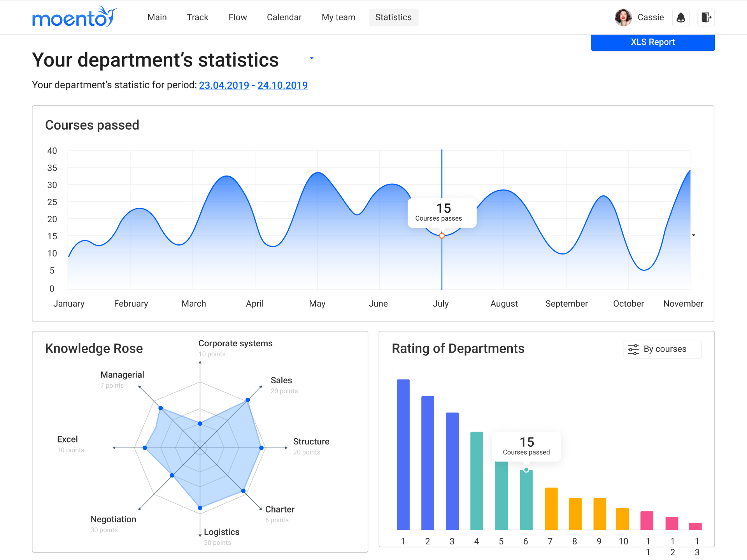Click the end date 24.10.2019 link
747x560 pixels.
(x=282, y=85)
